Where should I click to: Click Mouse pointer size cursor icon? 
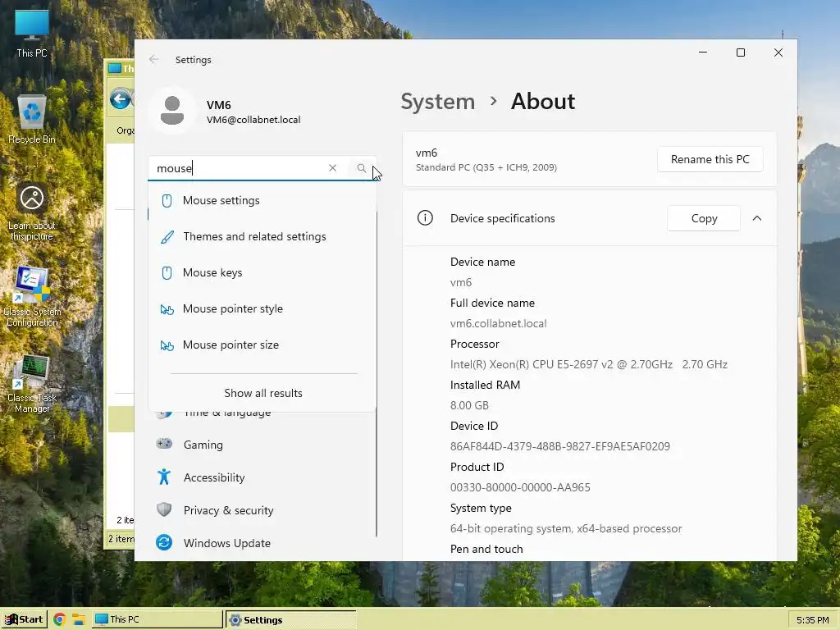tap(167, 345)
